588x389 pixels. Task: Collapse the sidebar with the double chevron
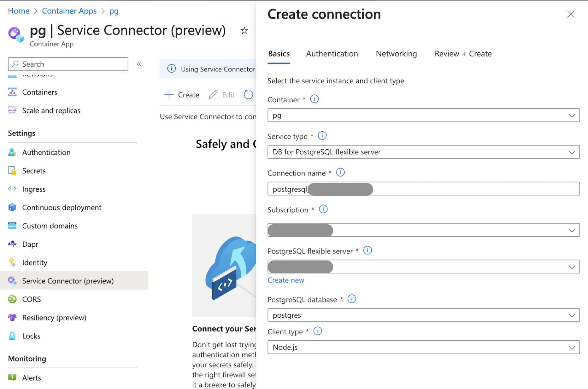point(139,64)
